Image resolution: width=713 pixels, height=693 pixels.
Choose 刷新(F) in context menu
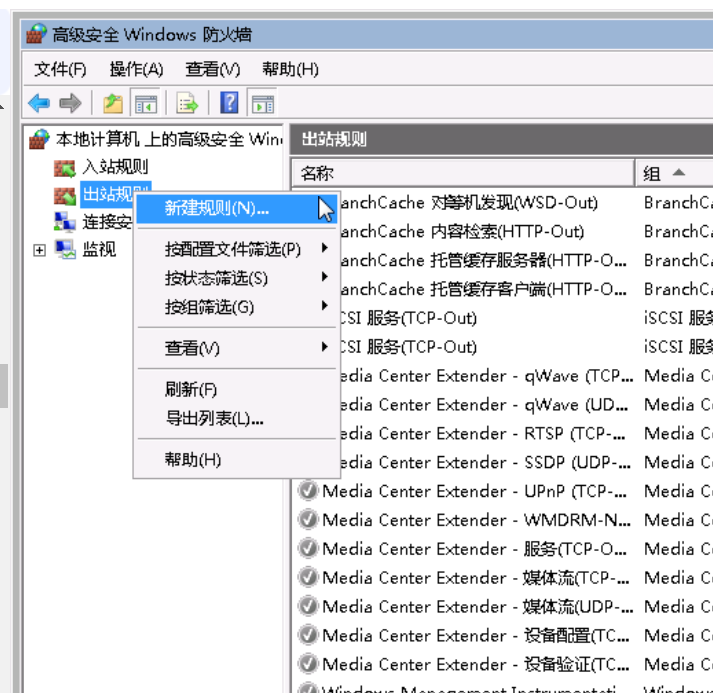pos(236,389)
